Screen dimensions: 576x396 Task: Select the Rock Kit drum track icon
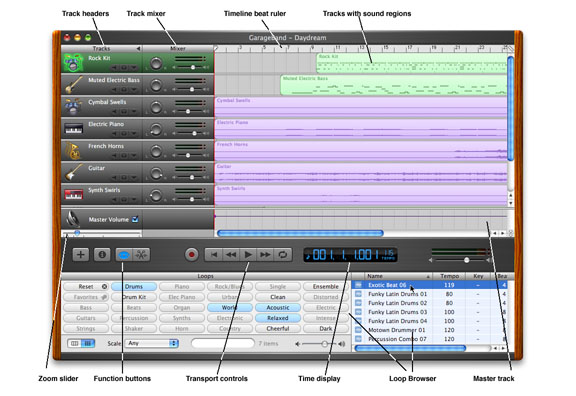(x=73, y=63)
